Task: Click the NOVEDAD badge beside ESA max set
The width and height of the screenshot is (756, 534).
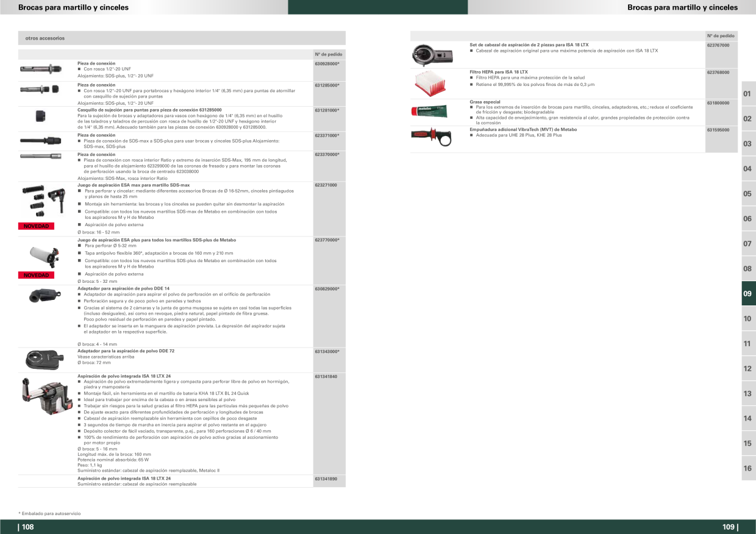Action: point(36,226)
